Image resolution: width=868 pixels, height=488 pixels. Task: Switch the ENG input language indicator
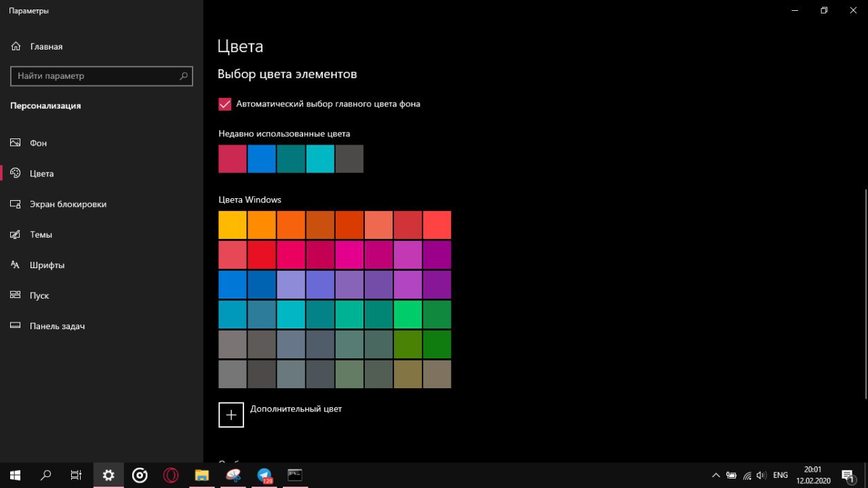point(781,475)
